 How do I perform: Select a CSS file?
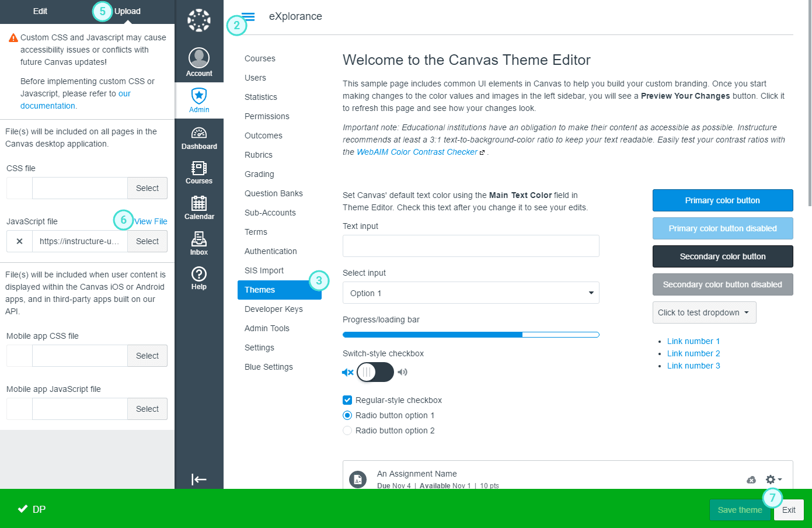point(147,188)
